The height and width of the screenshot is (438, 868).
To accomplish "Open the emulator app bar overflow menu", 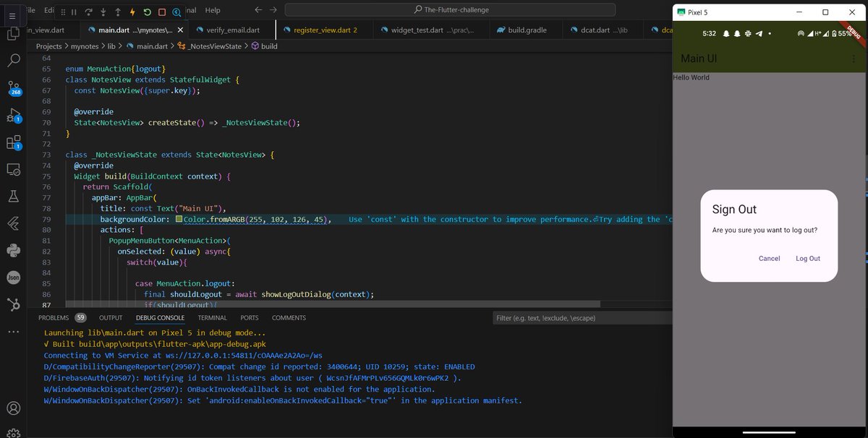I will click(854, 59).
